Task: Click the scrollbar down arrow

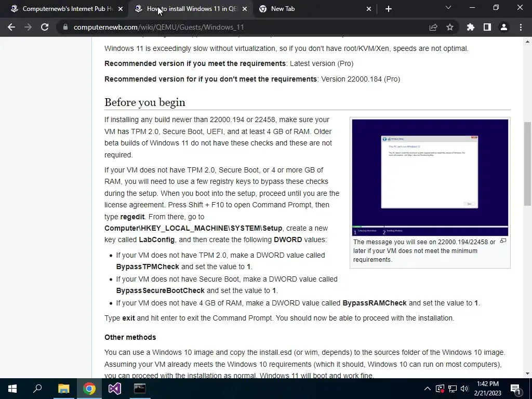Action: coord(527,374)
